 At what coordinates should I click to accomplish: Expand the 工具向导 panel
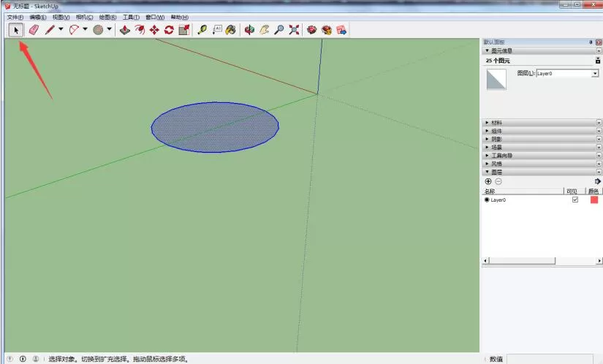tap(488, 156)
